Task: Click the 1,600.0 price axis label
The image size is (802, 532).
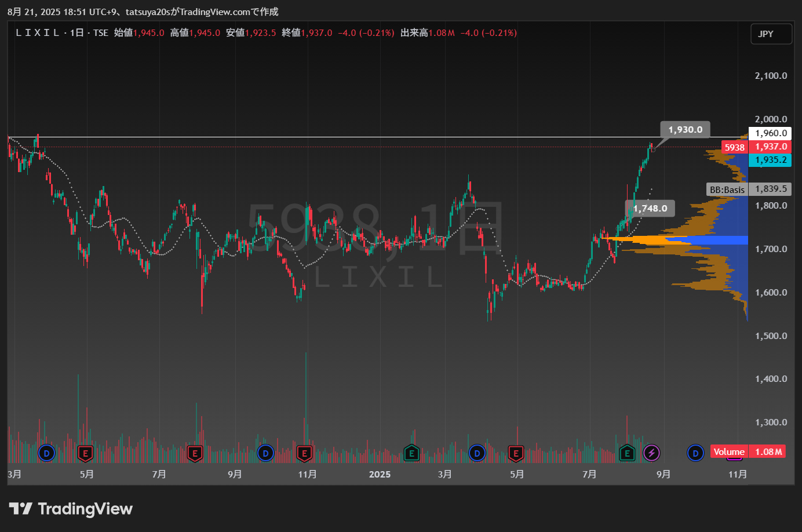Action: [771, 293]
